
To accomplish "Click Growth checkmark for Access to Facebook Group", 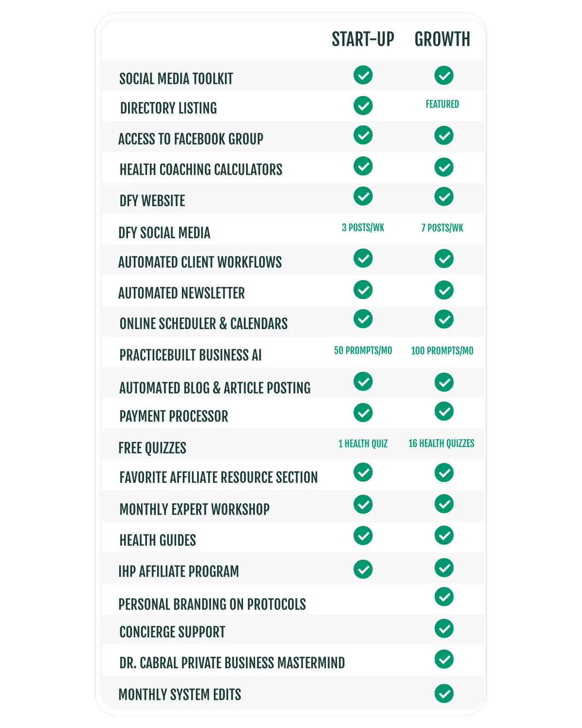I will coord(444,135).
